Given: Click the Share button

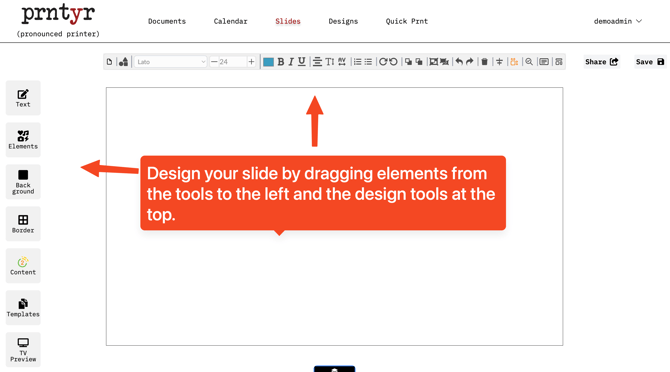Looking at the screenshot, I should (602, 62).
